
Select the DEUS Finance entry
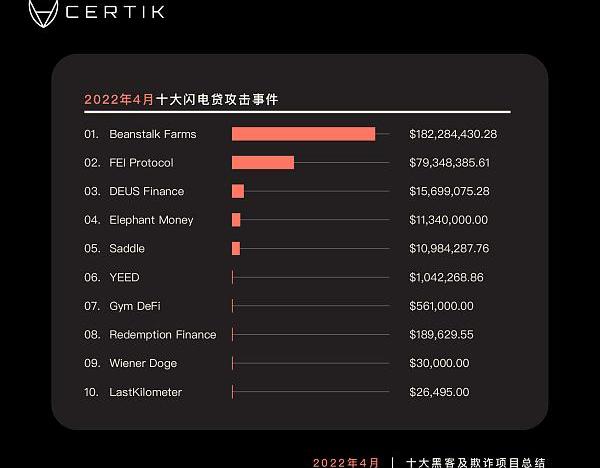[146, 191]
